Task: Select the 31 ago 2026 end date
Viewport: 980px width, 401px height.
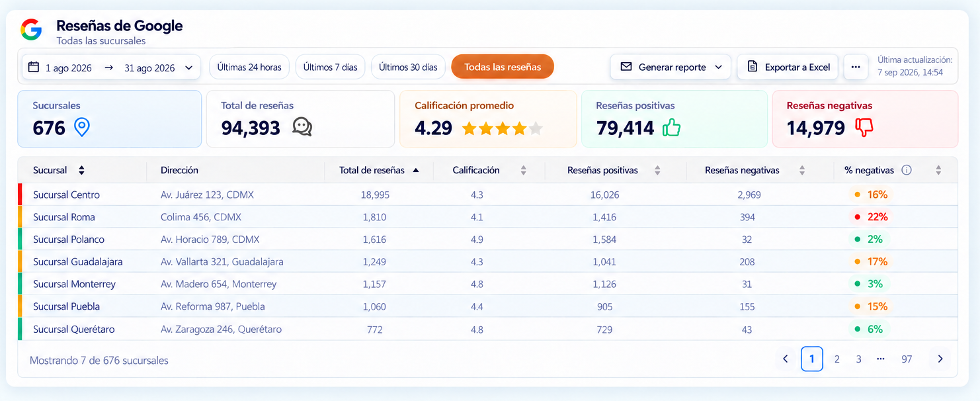Action: pyautogui.click(x=149, y=67)
